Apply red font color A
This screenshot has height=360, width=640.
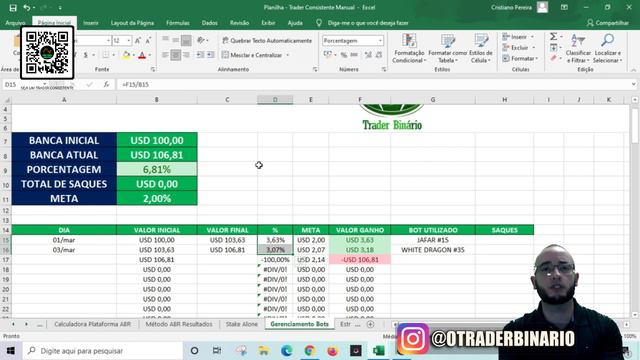click(142, 55)
